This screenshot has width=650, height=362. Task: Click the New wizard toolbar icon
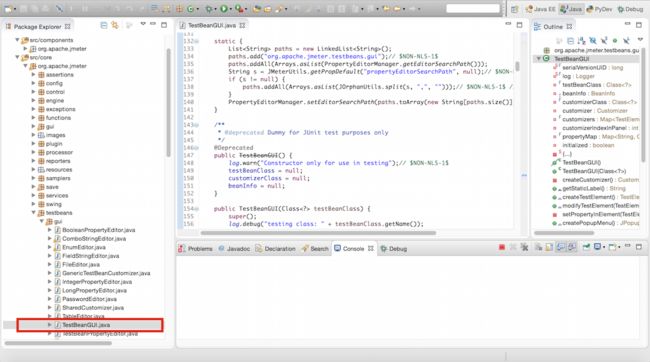pos(9,9)
